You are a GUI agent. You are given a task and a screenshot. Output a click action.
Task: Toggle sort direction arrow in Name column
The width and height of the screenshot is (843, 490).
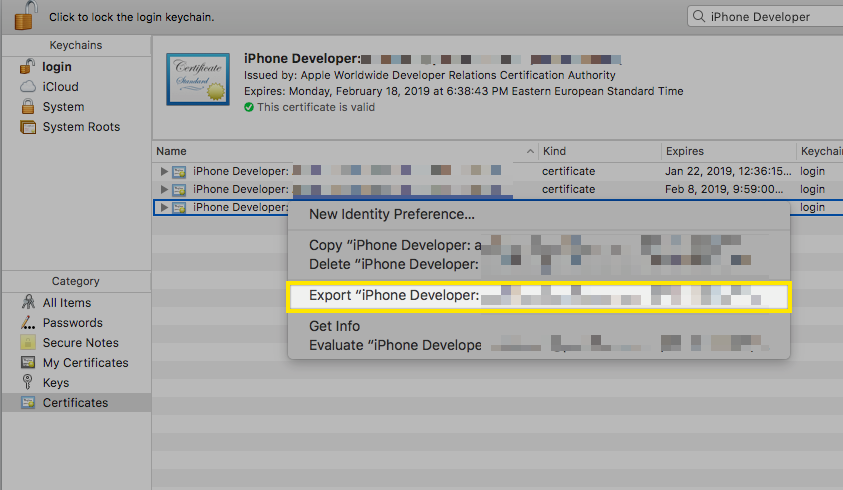point(530,151)
